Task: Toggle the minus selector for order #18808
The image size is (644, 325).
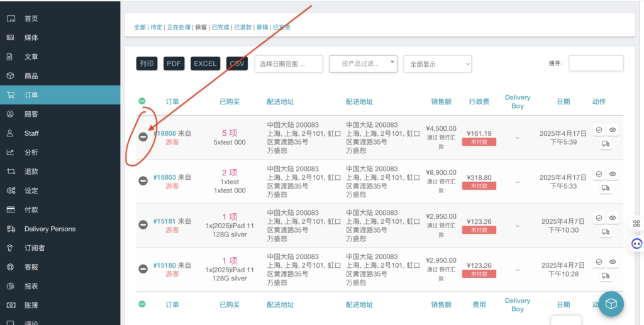Action: pyautogui.click(x=143, y=137)
